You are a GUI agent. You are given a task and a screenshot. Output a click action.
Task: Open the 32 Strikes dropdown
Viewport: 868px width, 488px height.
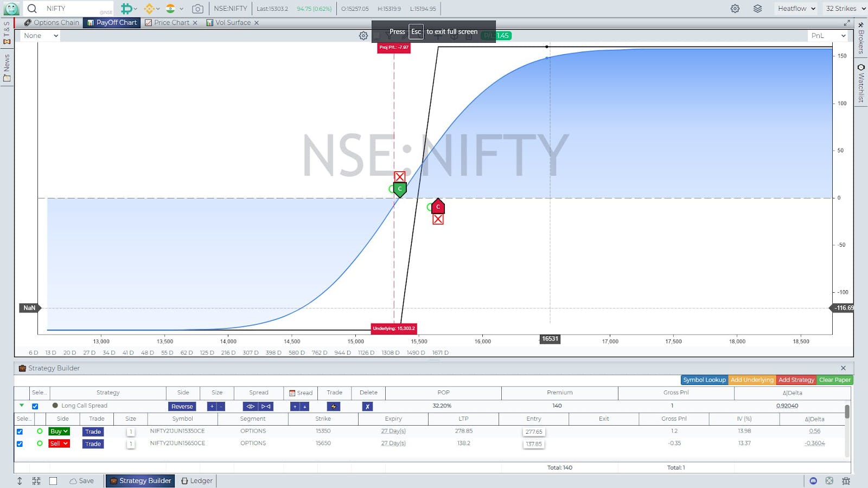(x=845, y=9)
